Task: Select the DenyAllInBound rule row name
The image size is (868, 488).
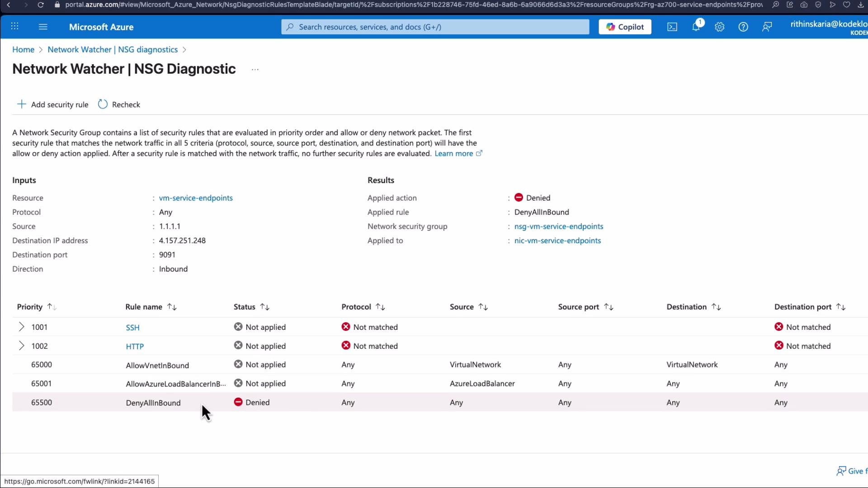Action: click(153, 403)
